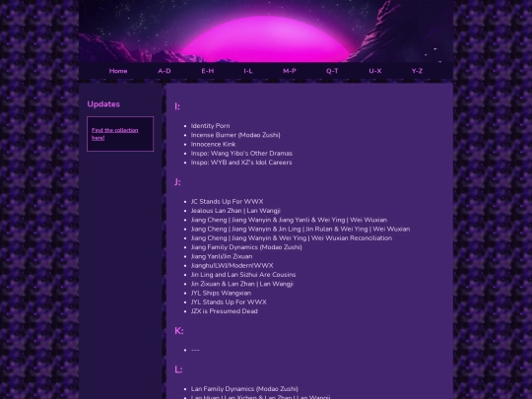Go to the Home page
This screenshot has width=532, height=399.
coord(118,71)
